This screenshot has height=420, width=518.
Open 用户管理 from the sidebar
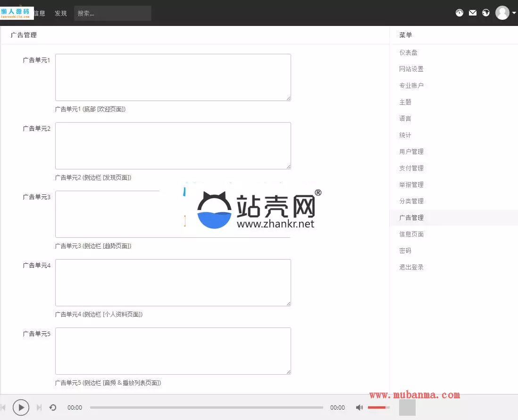pos(411,151)
